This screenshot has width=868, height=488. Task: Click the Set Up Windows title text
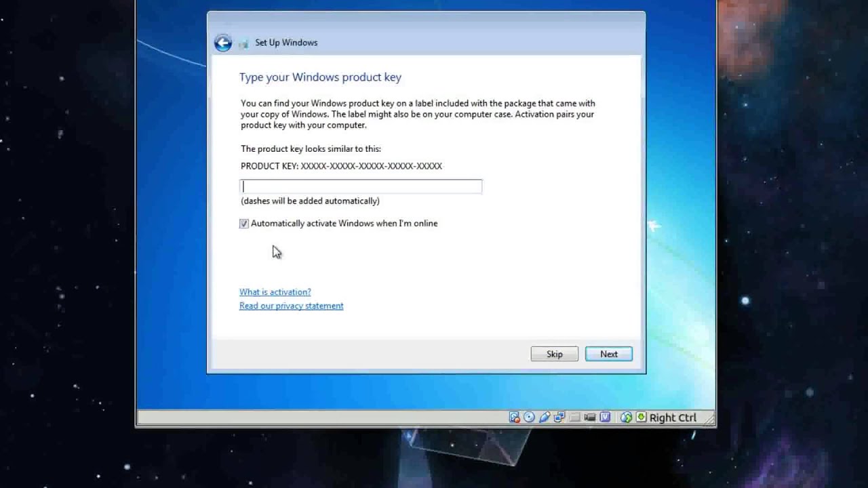[x=286, y=43]
